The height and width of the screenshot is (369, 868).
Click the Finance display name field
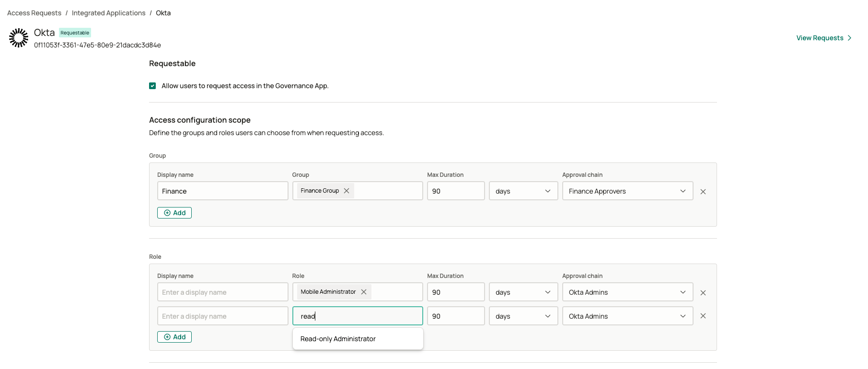223,191
